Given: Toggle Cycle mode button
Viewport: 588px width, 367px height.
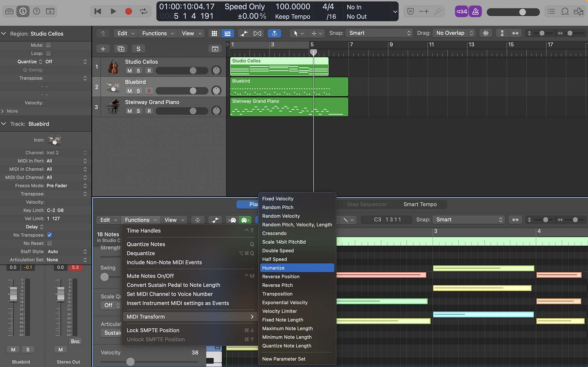Looking at the screenshot, I should tap(144, 11).
